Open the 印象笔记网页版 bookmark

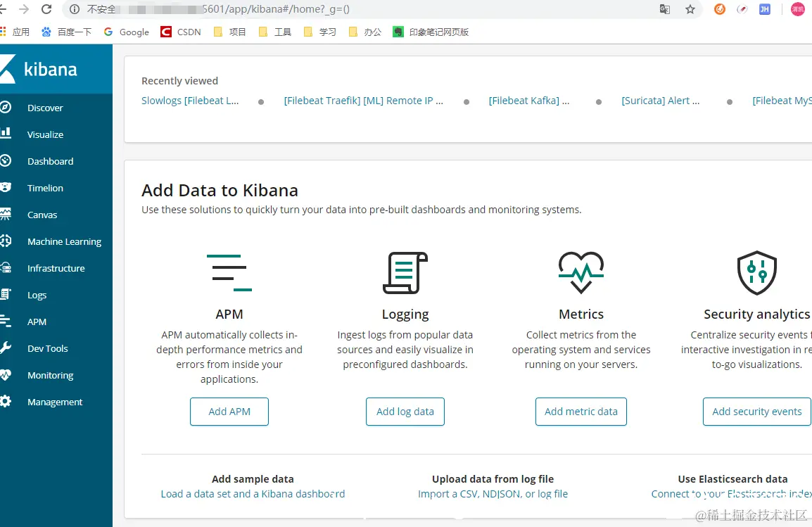(431, 32)
